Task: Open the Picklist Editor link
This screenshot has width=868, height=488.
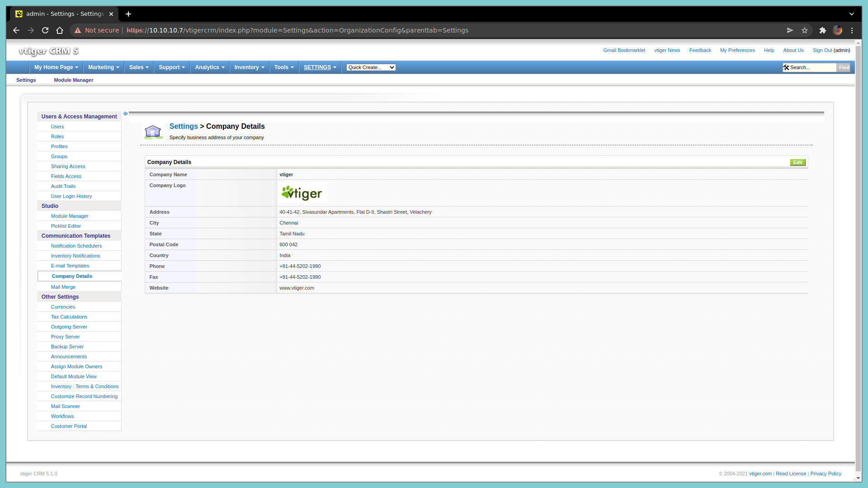Action: (x=66, y=226)
